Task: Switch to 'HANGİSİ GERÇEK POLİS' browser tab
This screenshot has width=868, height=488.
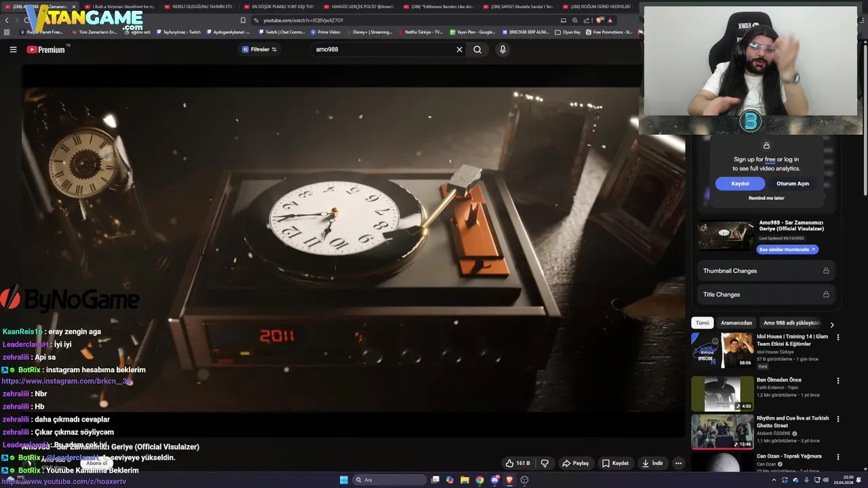Action: point(359,6)
